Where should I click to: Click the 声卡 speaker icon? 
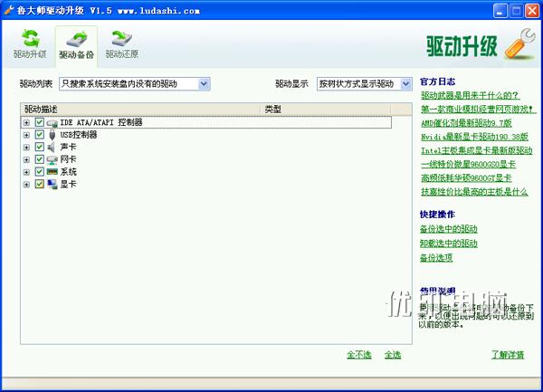(x=52, y=148)
